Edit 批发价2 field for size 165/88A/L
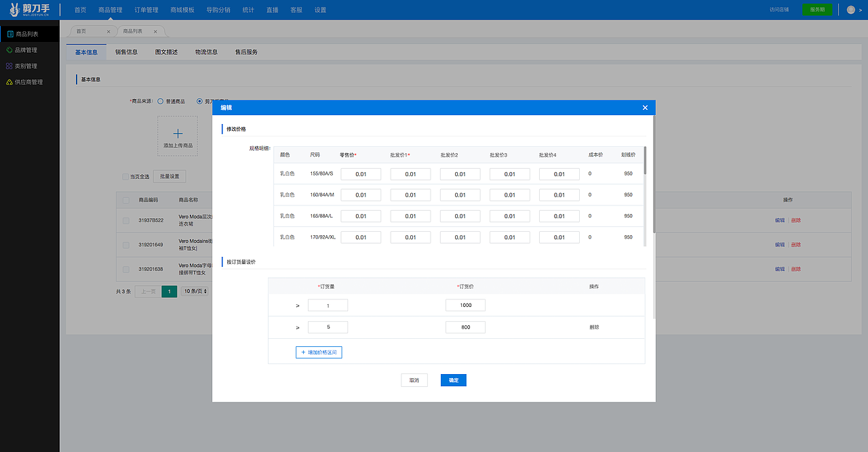The width and height of the screenshot is (868, 452). tap(460, 216)
